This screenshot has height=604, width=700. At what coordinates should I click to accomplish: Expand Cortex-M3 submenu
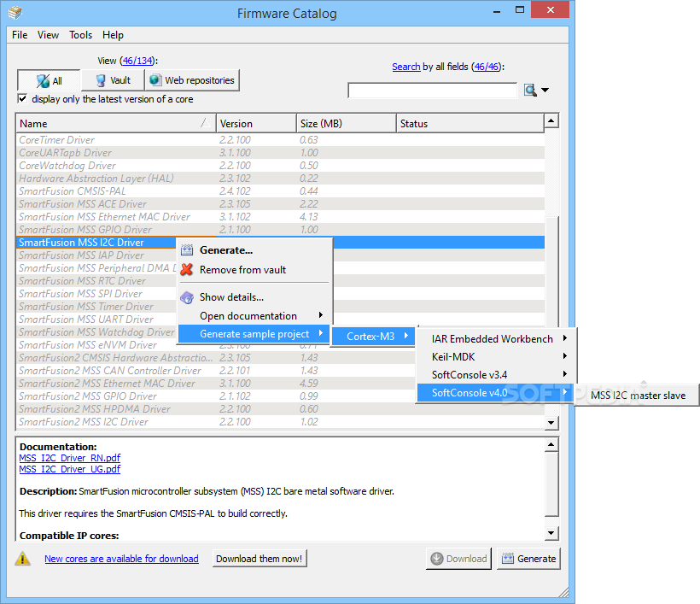[374, 337]
